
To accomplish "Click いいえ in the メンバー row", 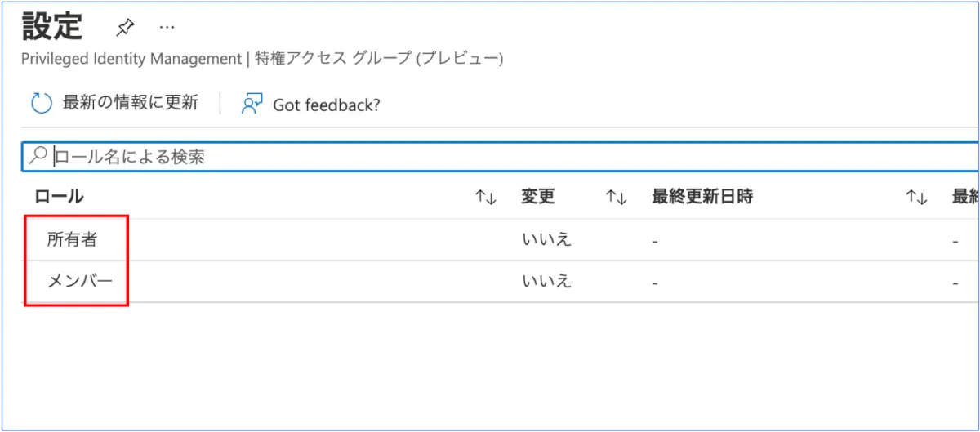I will tap(546, 282).
